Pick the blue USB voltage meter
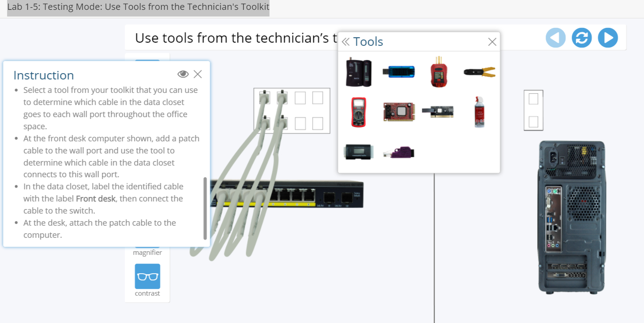Screen dimensions: 644x323 click(399, 71)
